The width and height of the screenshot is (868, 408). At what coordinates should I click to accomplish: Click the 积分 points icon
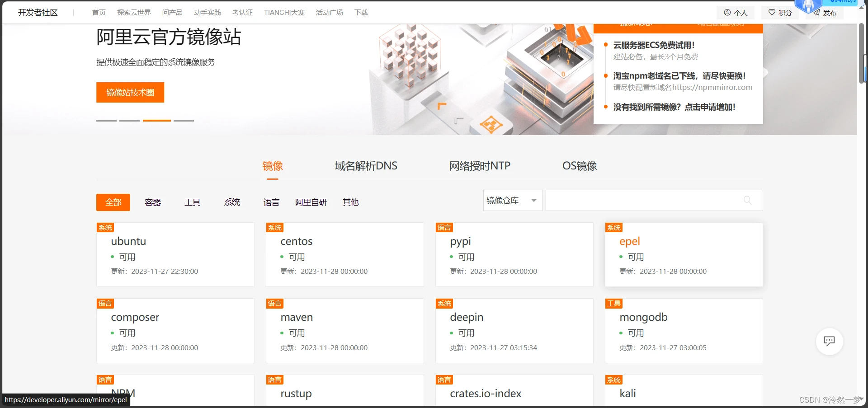click(772, 13)
